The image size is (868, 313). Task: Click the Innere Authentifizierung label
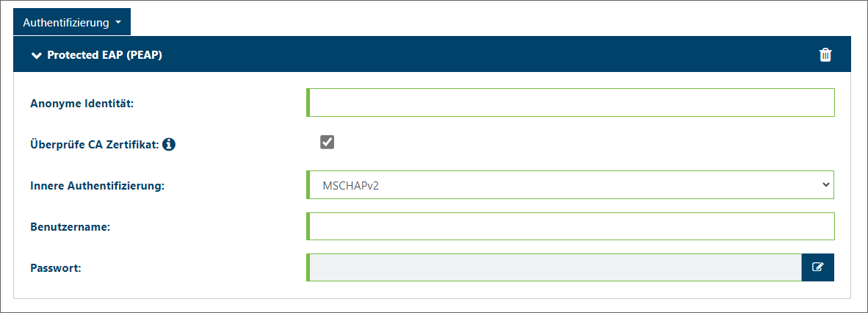click(x=98, y=186)
